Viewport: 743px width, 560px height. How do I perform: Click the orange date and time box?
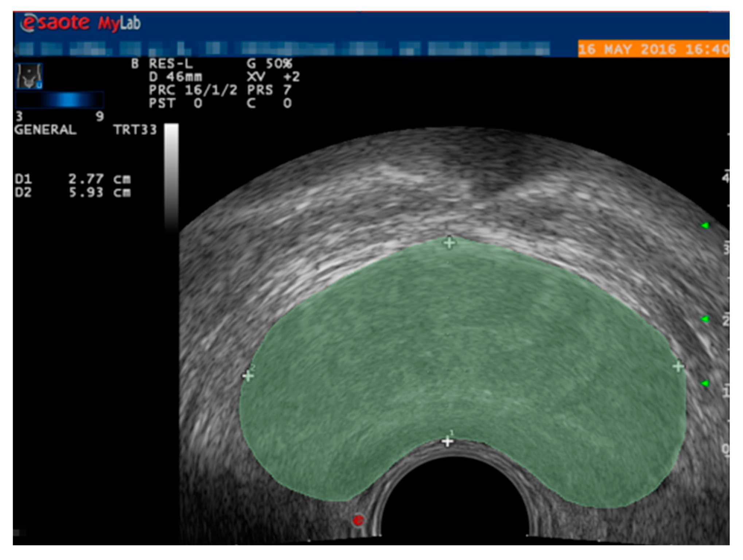tap(653, 49)
